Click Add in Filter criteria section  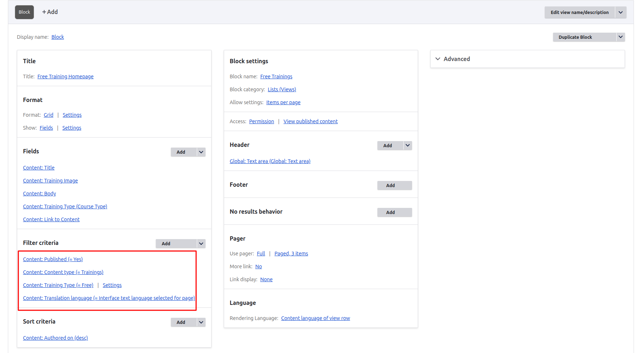point(176,243)
